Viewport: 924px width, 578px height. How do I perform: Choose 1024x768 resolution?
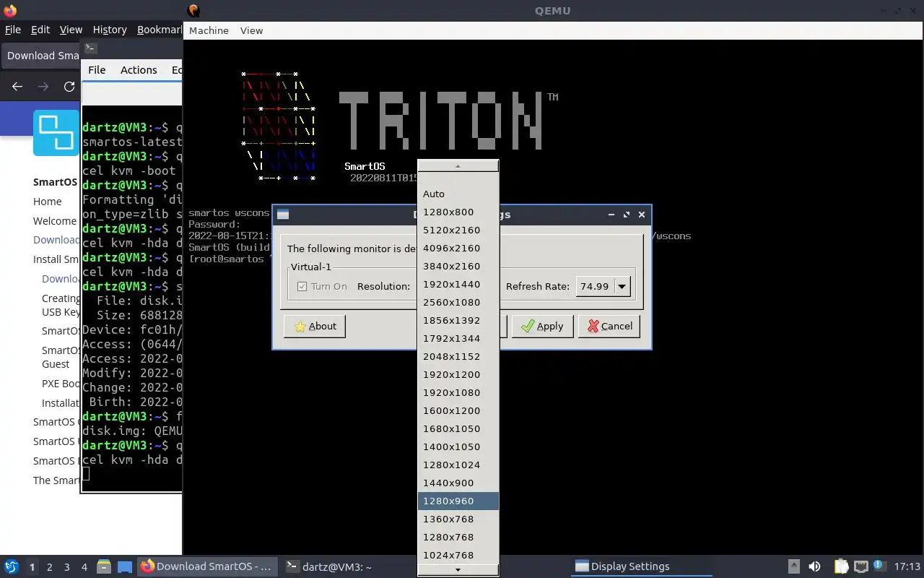(458, 555)
